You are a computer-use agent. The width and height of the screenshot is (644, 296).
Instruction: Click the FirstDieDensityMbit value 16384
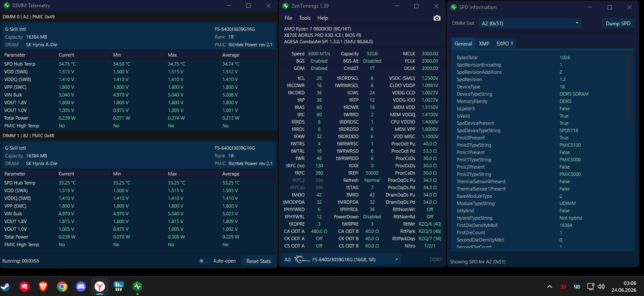tap(566, 225)
